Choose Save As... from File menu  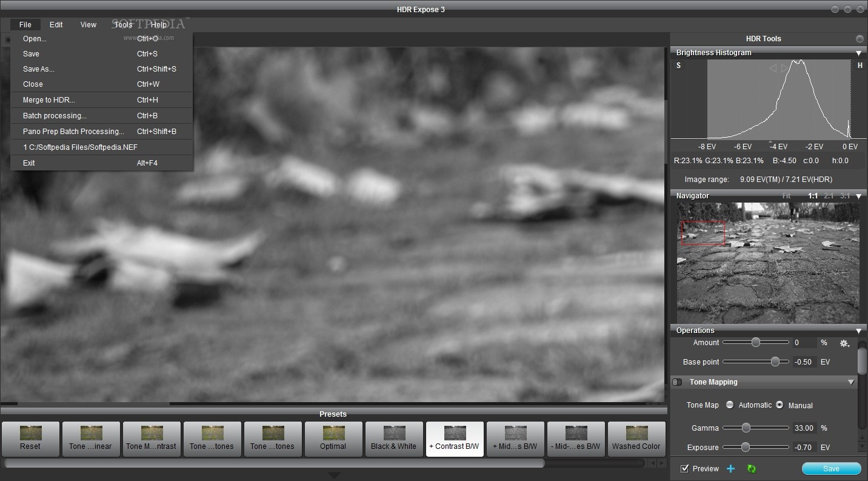click(101, 69)
